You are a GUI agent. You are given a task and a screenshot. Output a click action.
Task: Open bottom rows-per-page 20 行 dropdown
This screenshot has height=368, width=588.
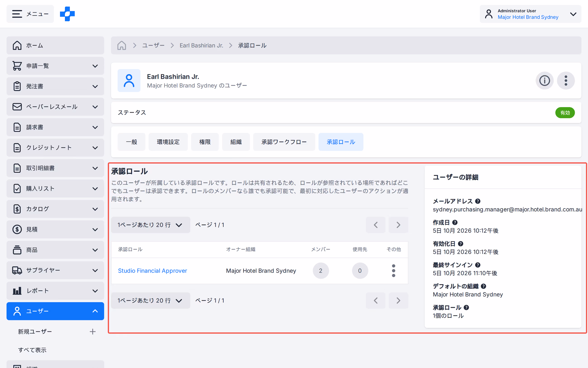pyautogui.click(x=150, y=301)
